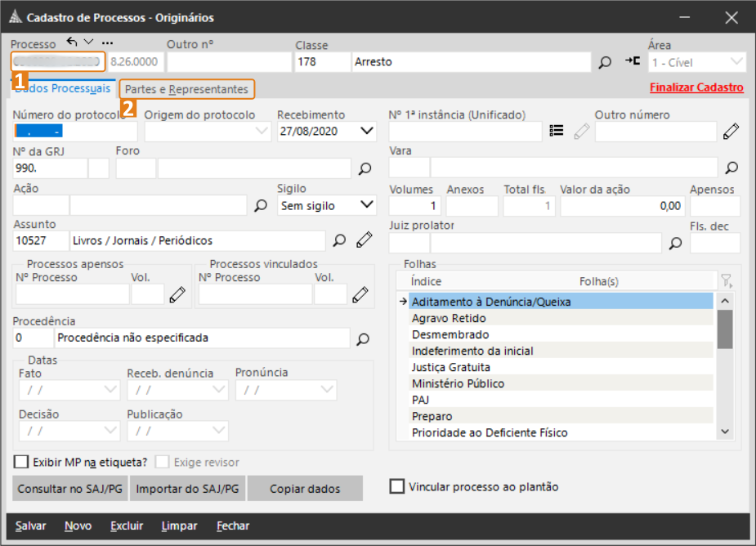Image resolution: width=756 pixels, height=546 pixels.
Task: Click the Folhas list scrollbar thumb
Action: tap(725, 329)
